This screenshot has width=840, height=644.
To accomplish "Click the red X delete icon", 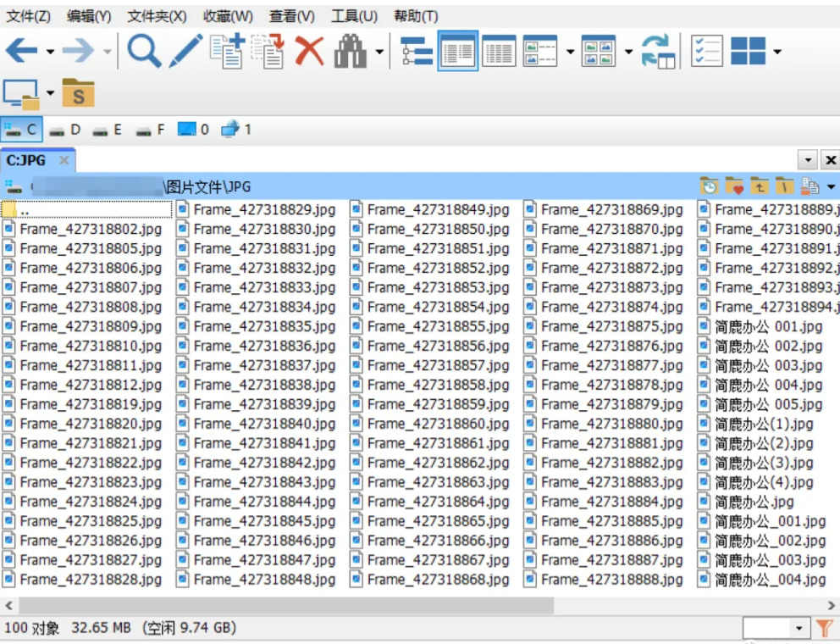I will click(309, 52).
